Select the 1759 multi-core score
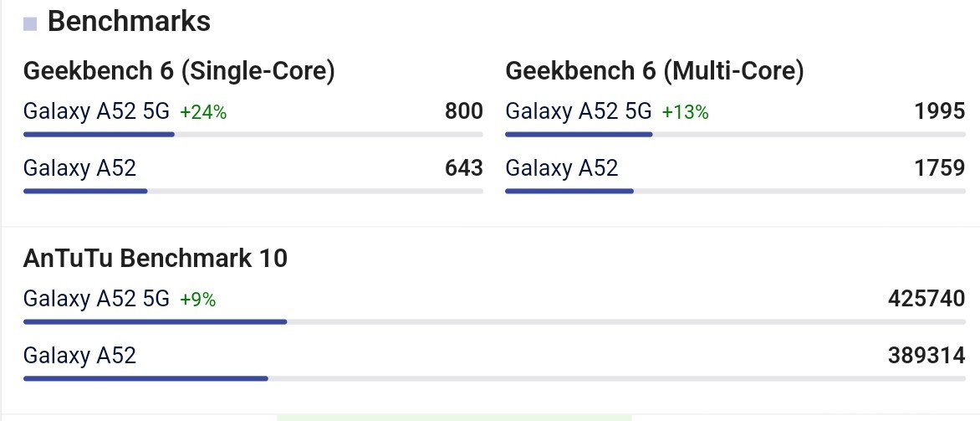 (x=940, y=167)
